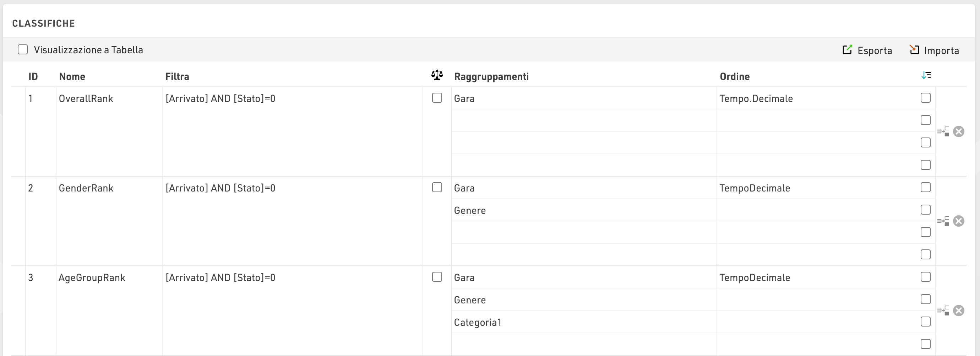
Task: Delete the GenderRank ranking row
Action: (959, 221)
